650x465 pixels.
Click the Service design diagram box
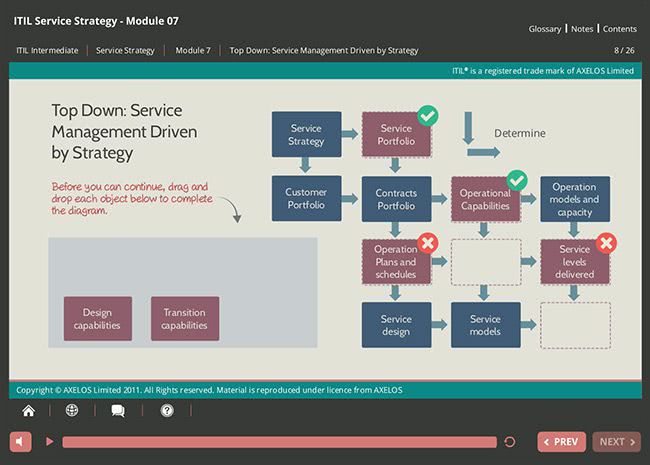point(396,325)
